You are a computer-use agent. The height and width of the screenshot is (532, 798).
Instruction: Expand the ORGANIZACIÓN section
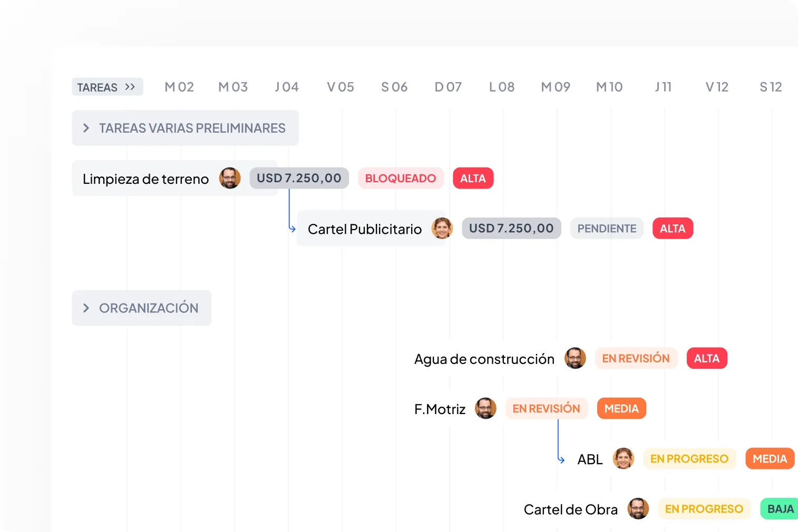pos(87,308)
